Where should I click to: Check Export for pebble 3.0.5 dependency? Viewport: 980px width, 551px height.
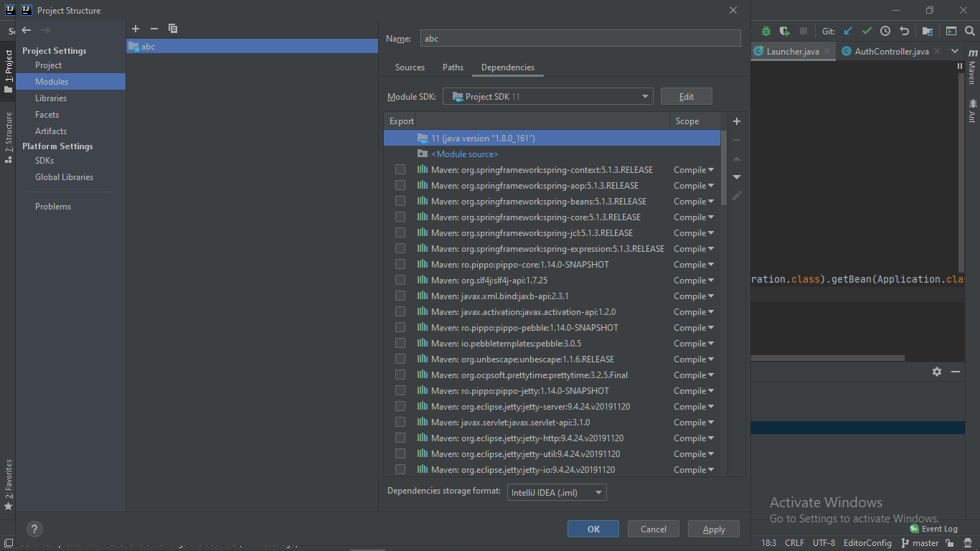click(400, 344)
